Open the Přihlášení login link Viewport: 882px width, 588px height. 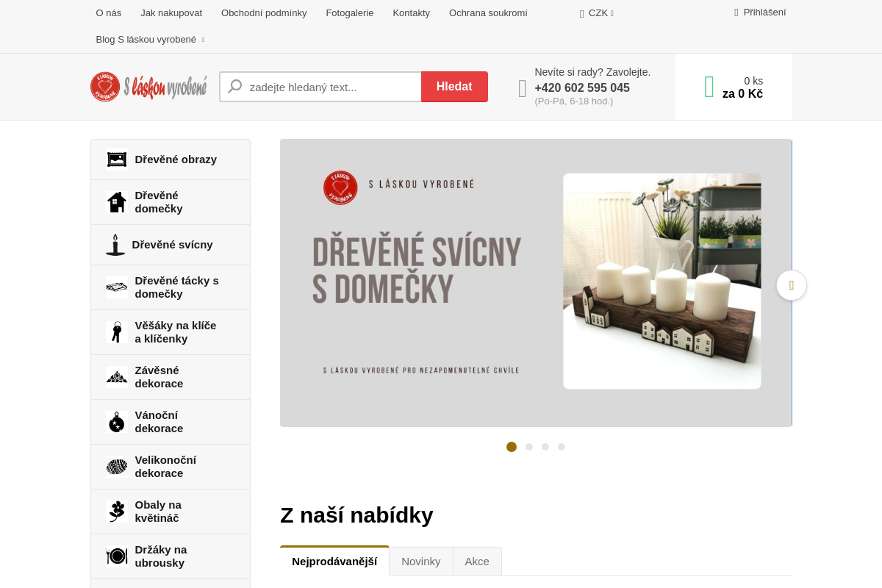pyautogui.click(x=760, y=12)
